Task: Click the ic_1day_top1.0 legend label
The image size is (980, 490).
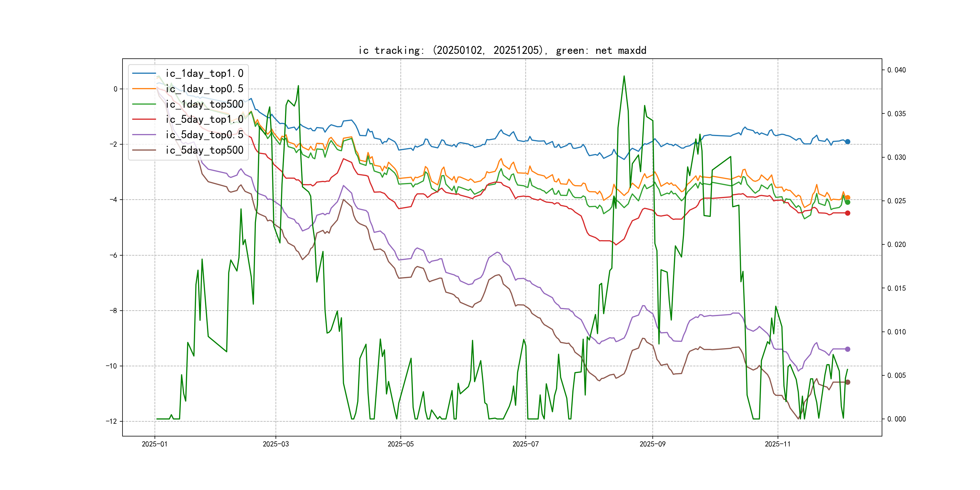Action: coord(204,73)
